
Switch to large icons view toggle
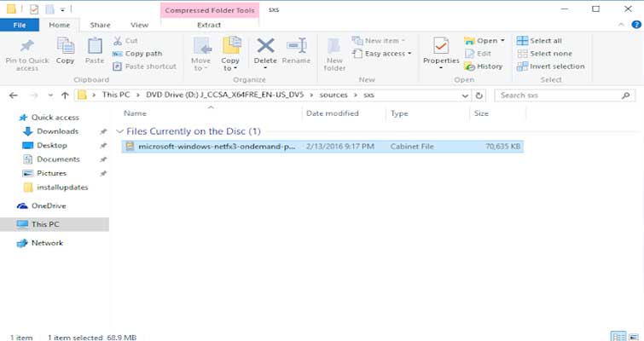pyautogui.click(x=634, y=337)
